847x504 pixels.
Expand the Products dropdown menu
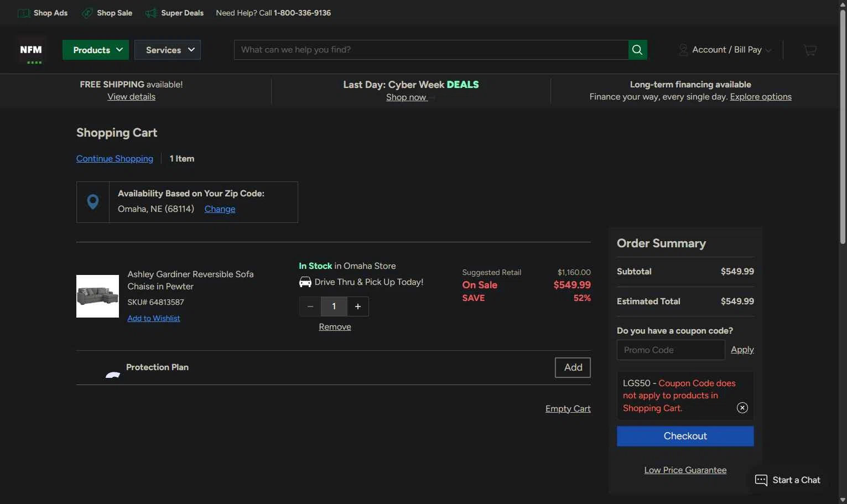[96, 50]
